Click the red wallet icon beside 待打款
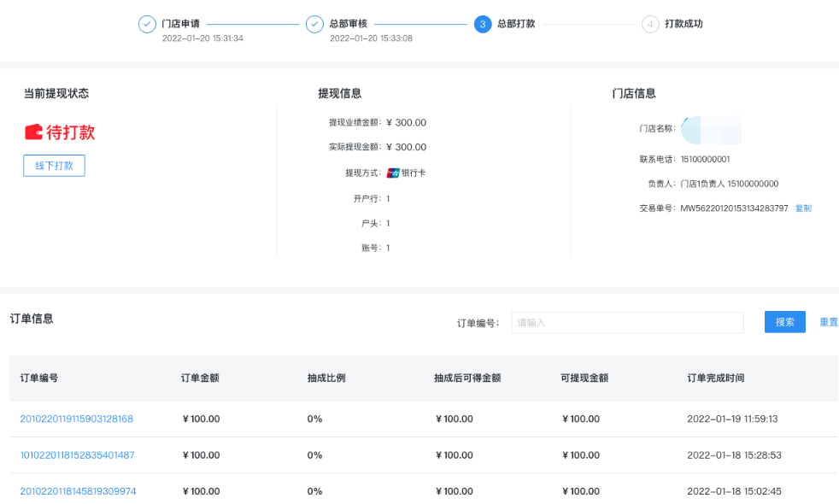 click(33, 132)
